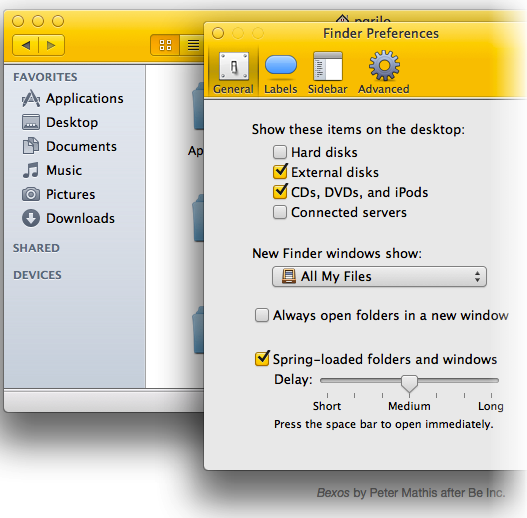Close the Finder Preferences window
527x518 pixels.
218,33
